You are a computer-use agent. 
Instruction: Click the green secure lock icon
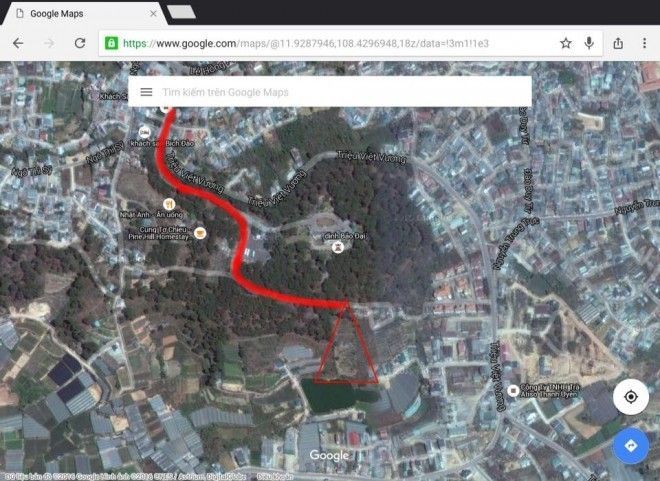pos(111,44)
